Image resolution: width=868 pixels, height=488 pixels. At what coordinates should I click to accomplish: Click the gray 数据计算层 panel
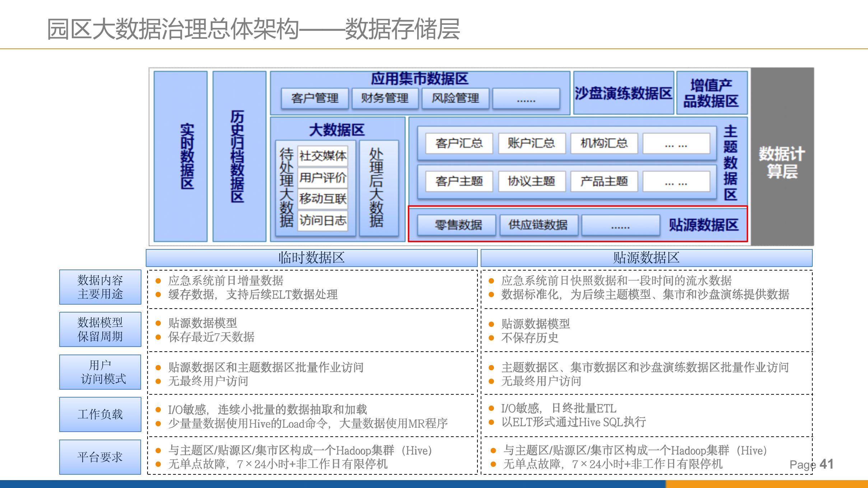[x=782, y=156]
